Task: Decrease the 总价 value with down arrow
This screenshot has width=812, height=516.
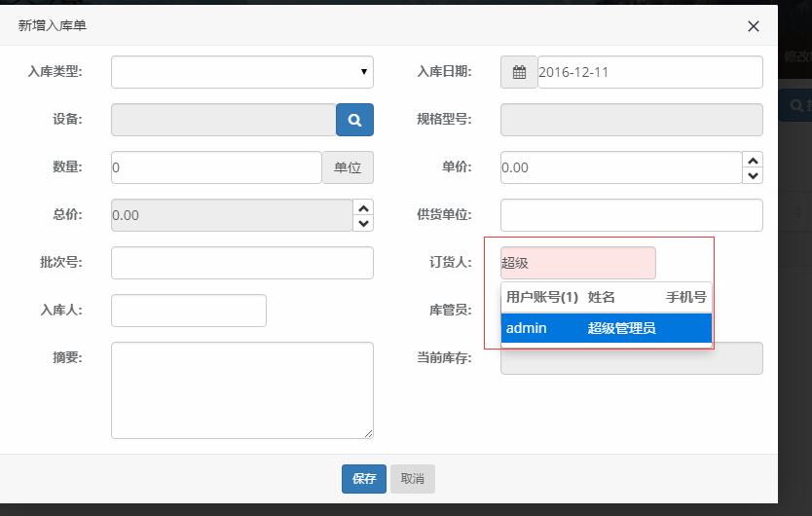Action: (363, 224)
